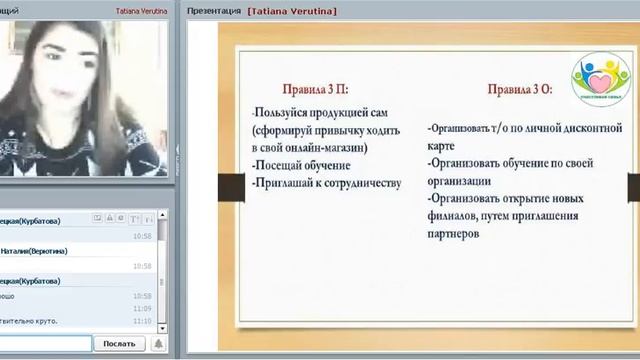
Task: Select the Наталия(Верютина) chat entry
Action: pyautogui.click(x=34, y=251)
